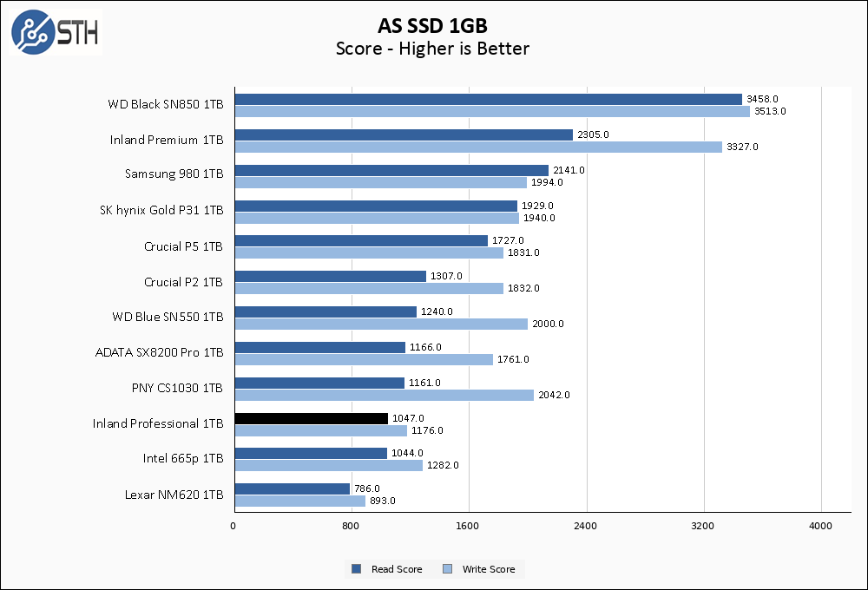Viewport: 868px width, 590px height.
Task: Click the STH logo icon
Action: 56,32
